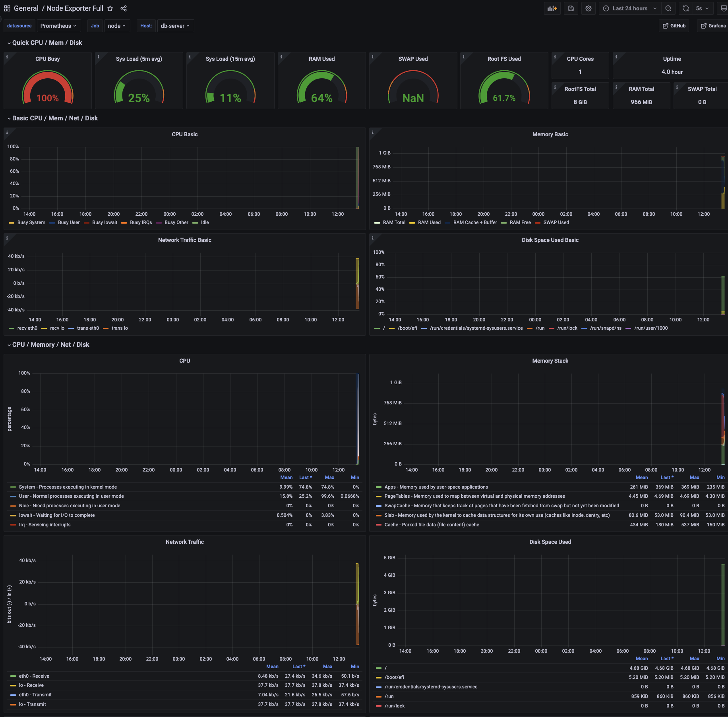The height and width of the screenshot is (717, 728).
Task: Show info for RAM Total panel
Action: click(616, 87)
